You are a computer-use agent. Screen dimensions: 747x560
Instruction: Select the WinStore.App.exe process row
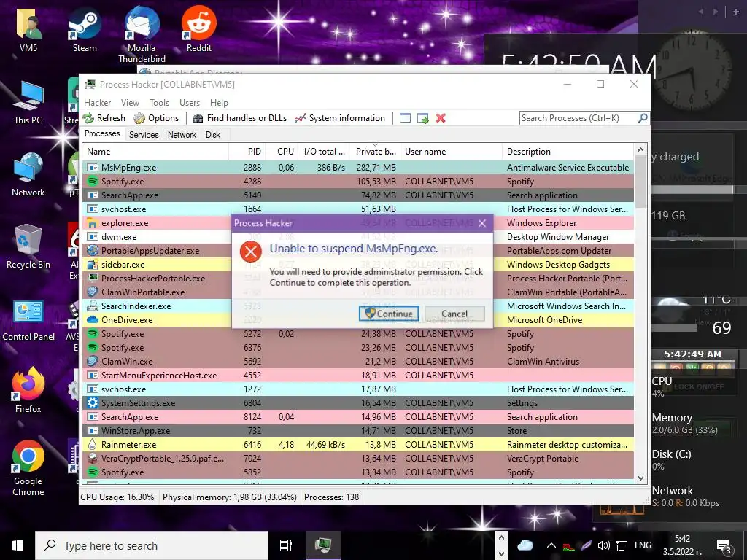(x=358, y=430)
